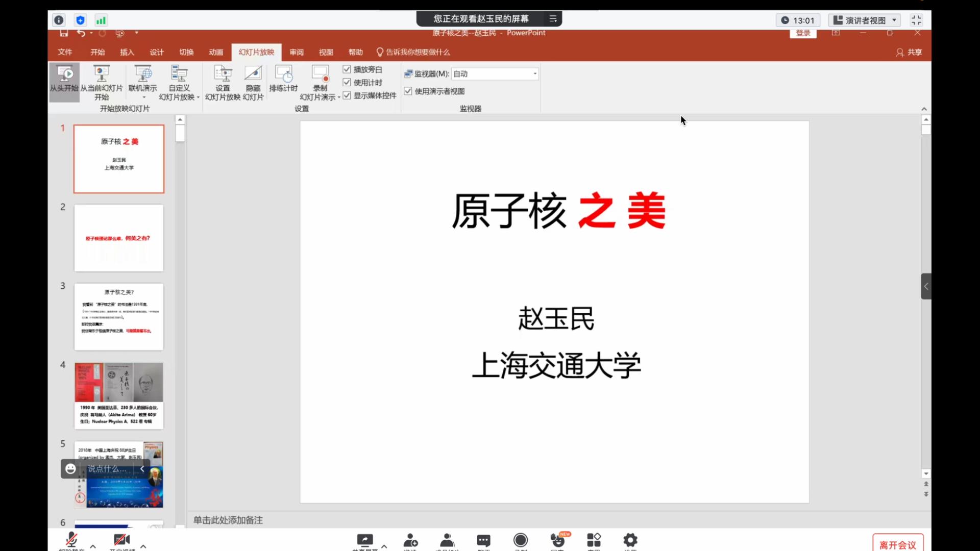Viewport: 980px width, 551px height.
Task: Click the Zoom encryption shield icon
Action: pyautogui.click(x=80, y=20)
